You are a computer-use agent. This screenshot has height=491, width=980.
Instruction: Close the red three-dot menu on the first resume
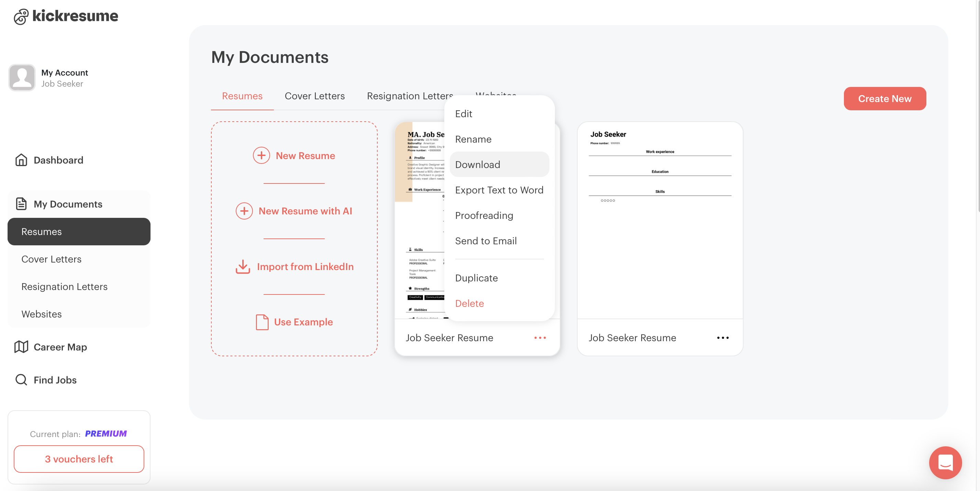(x=540, y=338)
